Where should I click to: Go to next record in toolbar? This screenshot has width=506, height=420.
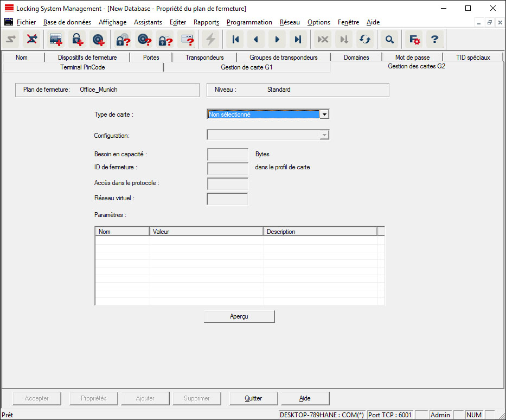coord(277,39)
